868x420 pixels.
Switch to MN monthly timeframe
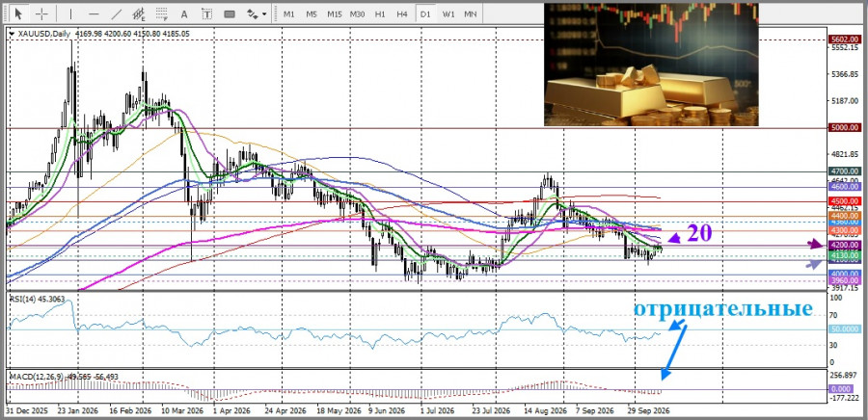pos(470,14)
